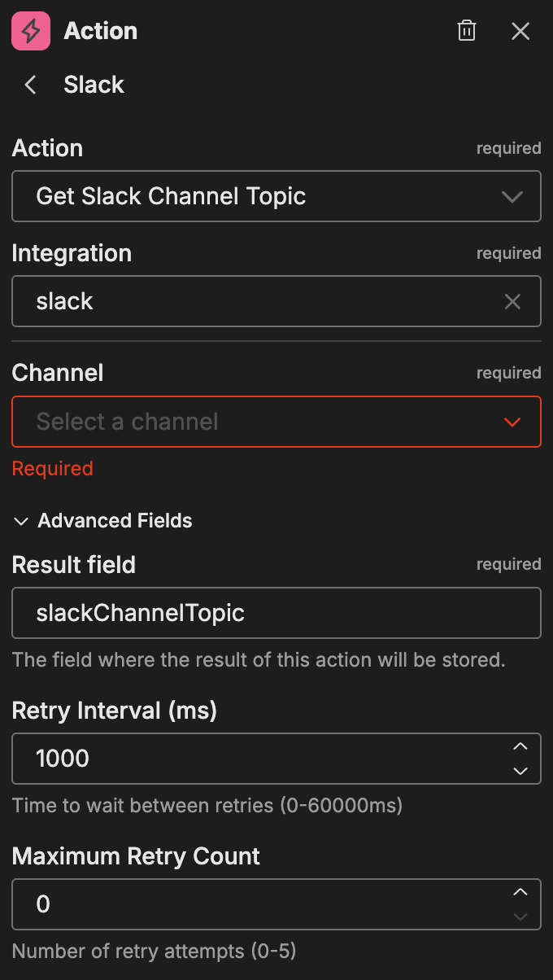Click the Maximum Retry Count value 0
Viewport: 553px width, 980px height.
click(244, 903)
